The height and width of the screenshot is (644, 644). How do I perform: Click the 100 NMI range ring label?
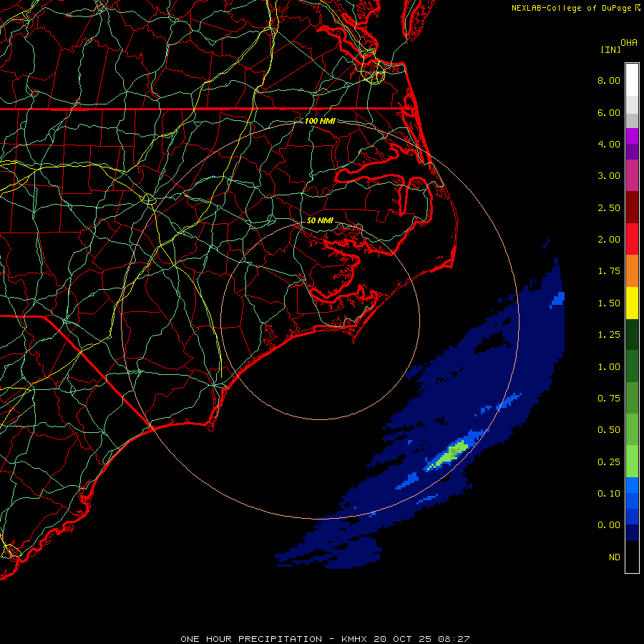(x=320, y=121)
